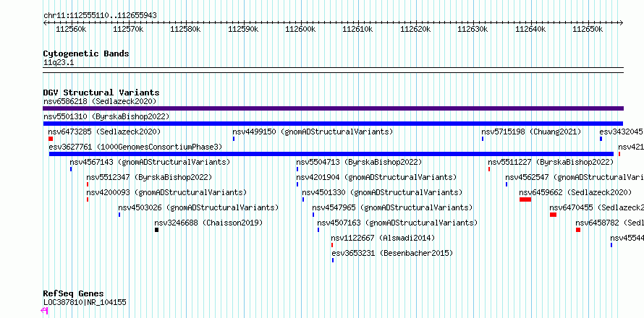Click the magenta LOC387810 gene arrow glyph
Image resolution: width=644 pixels, height=318 pixels.
click(45, 311)
